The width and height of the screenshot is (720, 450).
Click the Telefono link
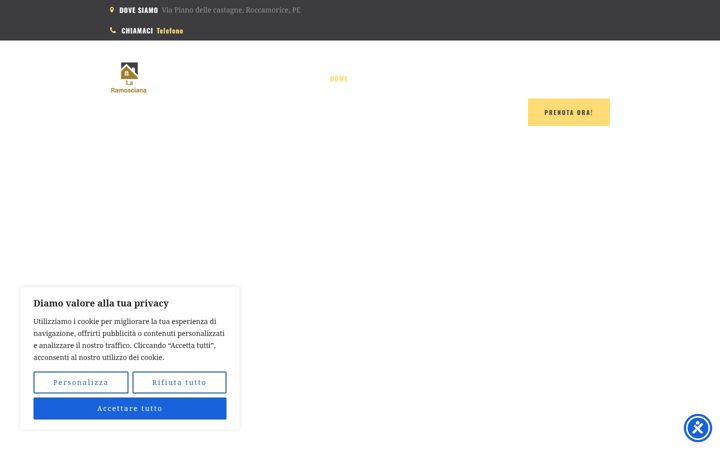[x=170, y=31]
